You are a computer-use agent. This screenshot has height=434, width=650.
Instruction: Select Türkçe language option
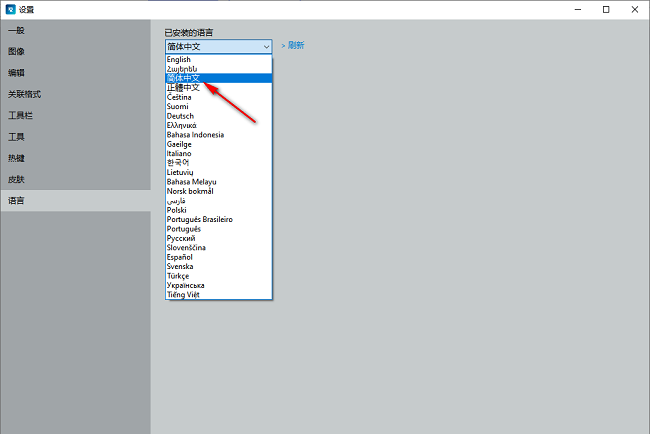pos(218,276)
